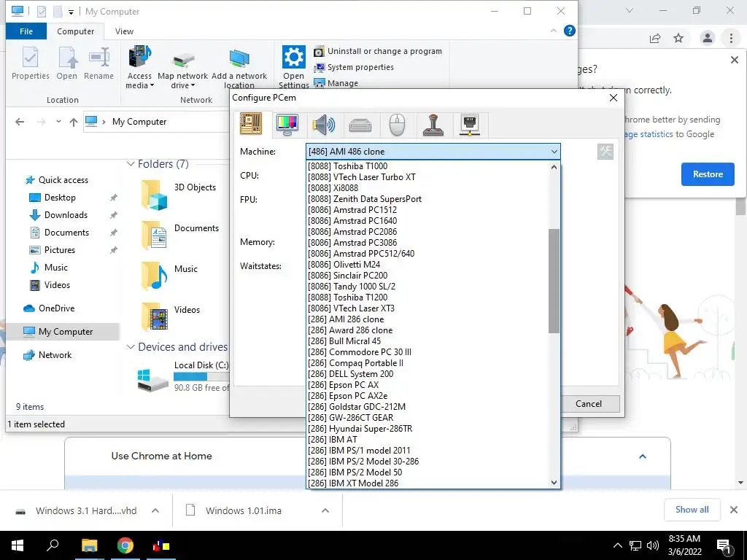Image resolution: width=747 pixels, height=560 pixels.
Task: Click the blue Restore button in Chrome
Action: click(708, 174)
